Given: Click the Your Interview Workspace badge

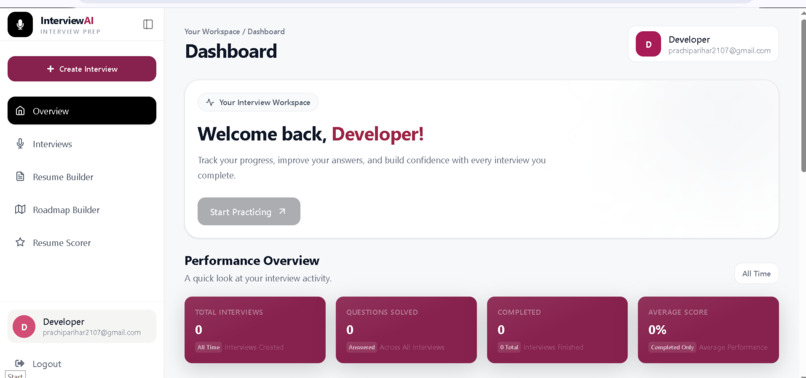Looking at the screenshot, I should tap(258, 102).
